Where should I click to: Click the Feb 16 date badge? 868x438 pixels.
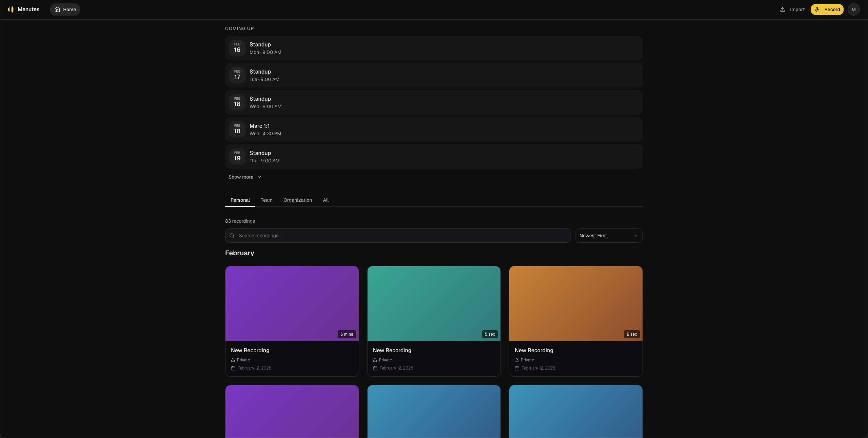tap(237, 48)
